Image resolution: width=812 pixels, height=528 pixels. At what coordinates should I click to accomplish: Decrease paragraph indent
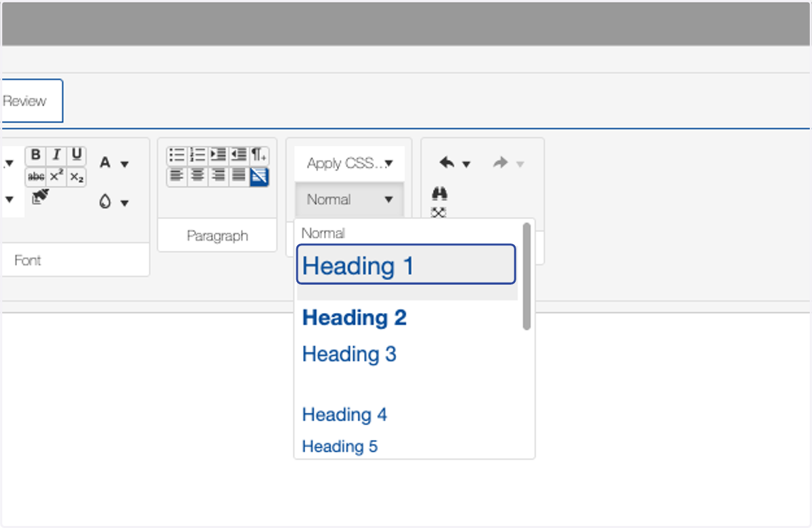pyautogui.click(x=238, y=155)
